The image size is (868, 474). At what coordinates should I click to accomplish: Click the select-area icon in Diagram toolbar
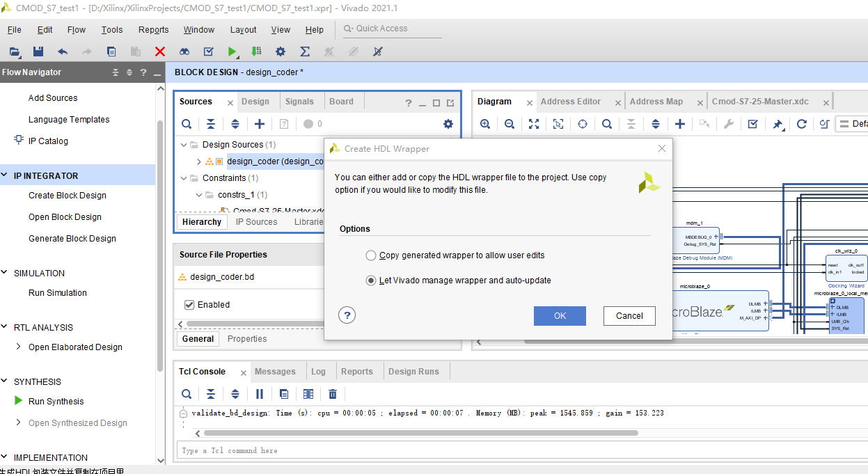tap(558, 124)
